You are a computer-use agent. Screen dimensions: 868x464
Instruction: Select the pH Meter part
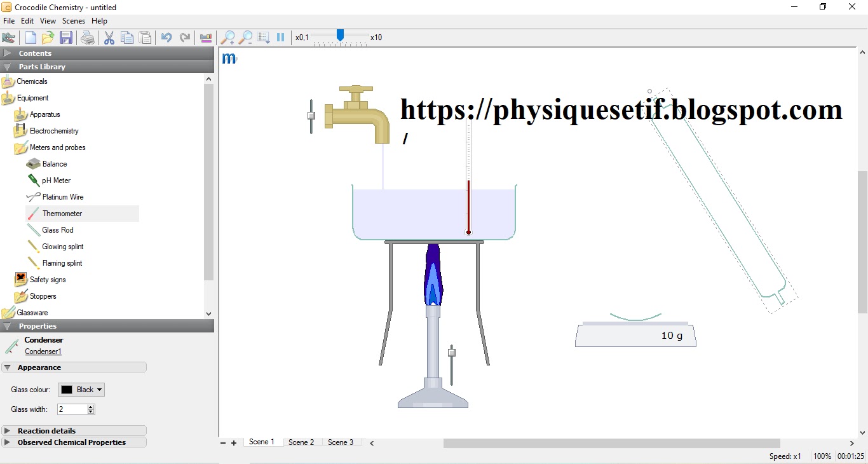(48, 181)
